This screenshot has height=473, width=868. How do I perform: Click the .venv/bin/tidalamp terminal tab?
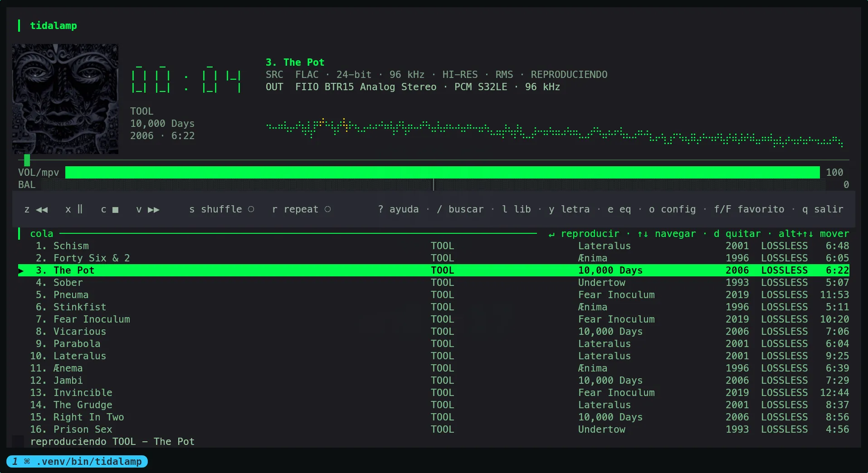click(x=77, y=462)
